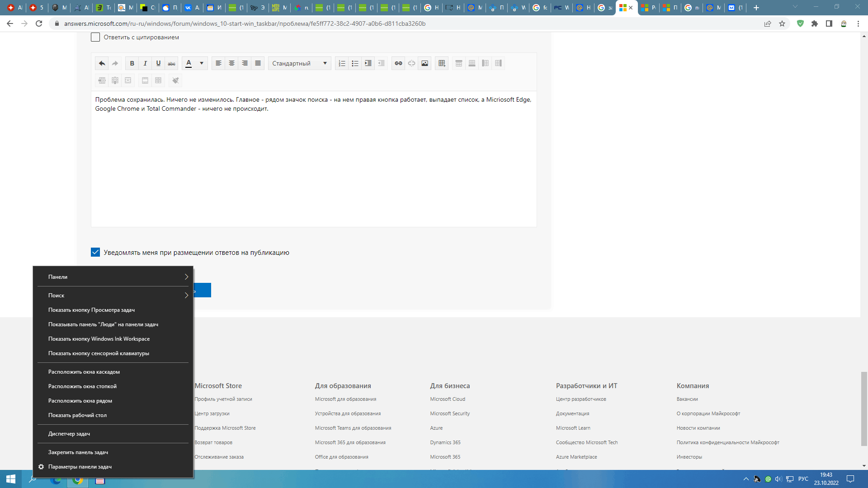Image resolution: width=868 pixels, height=488 pixels.
Task: Click the 'Поддержка Microsoft Store' link
Action: click(x=225, y=428)
